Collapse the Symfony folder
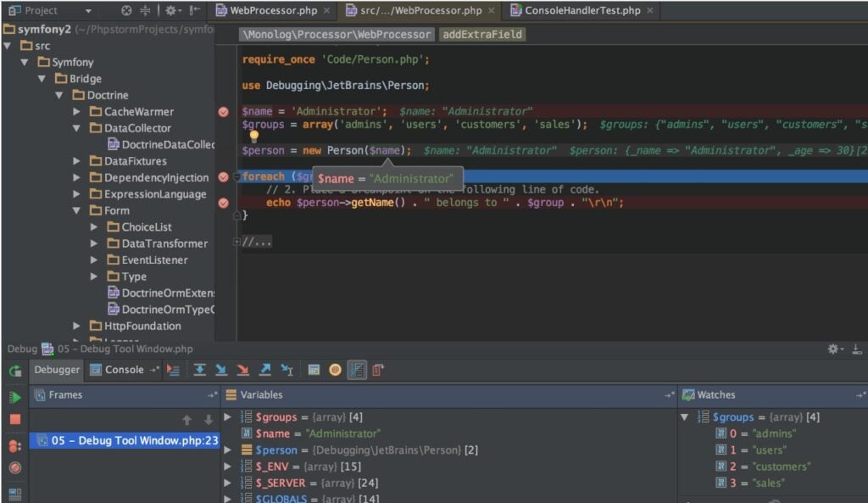 25,62
